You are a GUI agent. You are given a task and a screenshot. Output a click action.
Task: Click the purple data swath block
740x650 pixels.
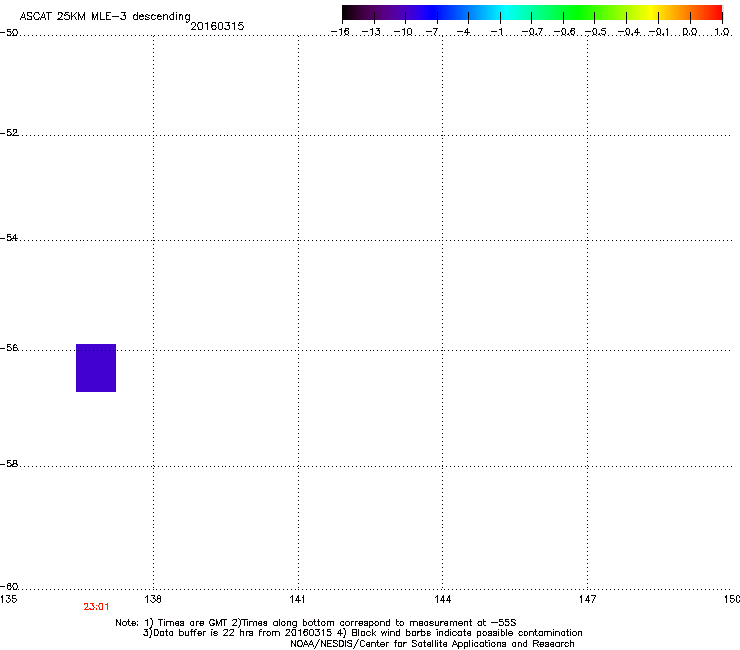pos(96,368)
